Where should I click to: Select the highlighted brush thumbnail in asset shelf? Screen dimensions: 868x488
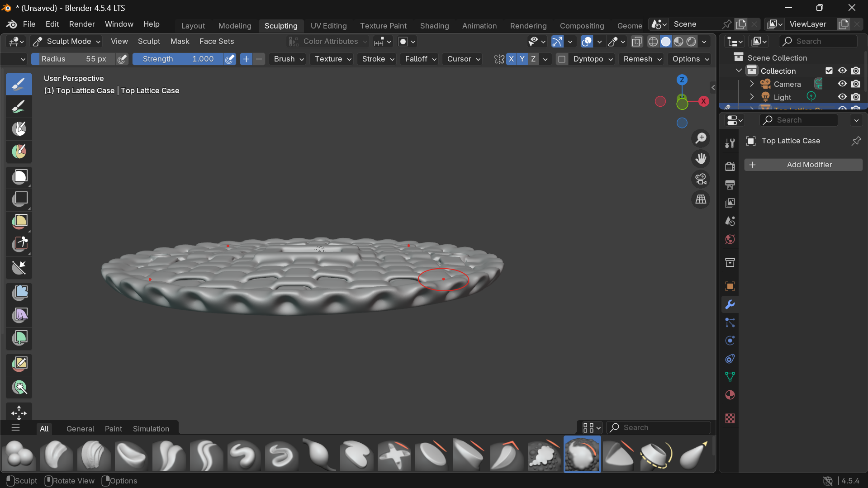582,455
